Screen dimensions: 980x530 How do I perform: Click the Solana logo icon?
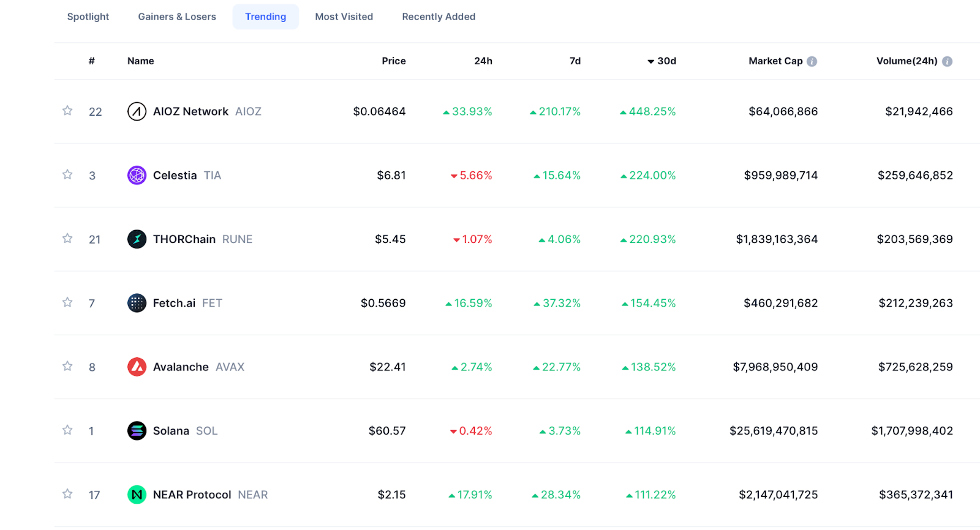tap(137, 431)
